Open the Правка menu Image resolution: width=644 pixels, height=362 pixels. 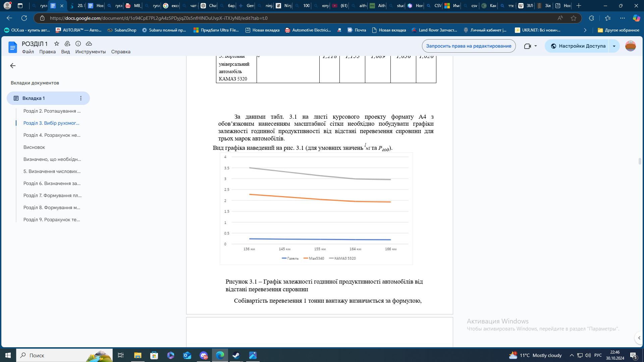47,52
